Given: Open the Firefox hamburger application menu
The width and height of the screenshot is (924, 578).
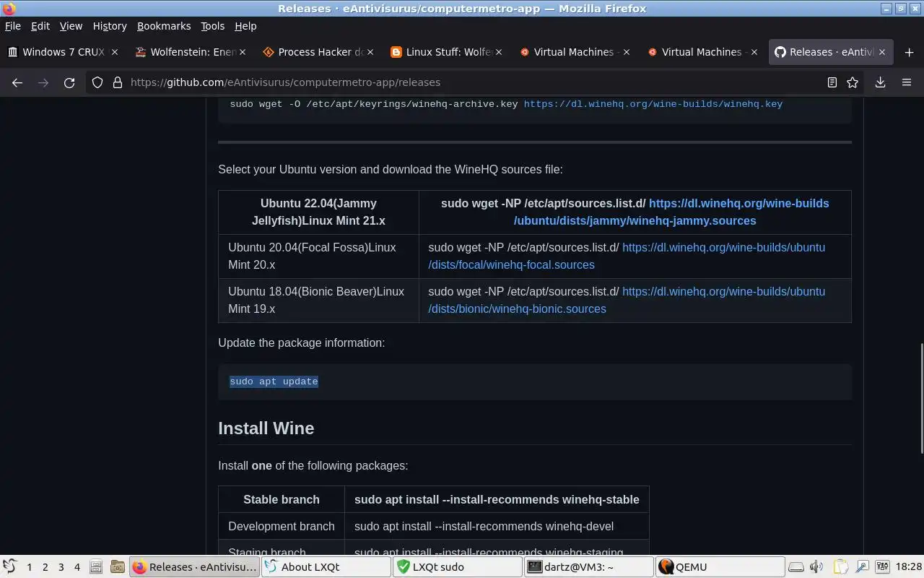Looking at the screenshot, I should tap(907, 82).
